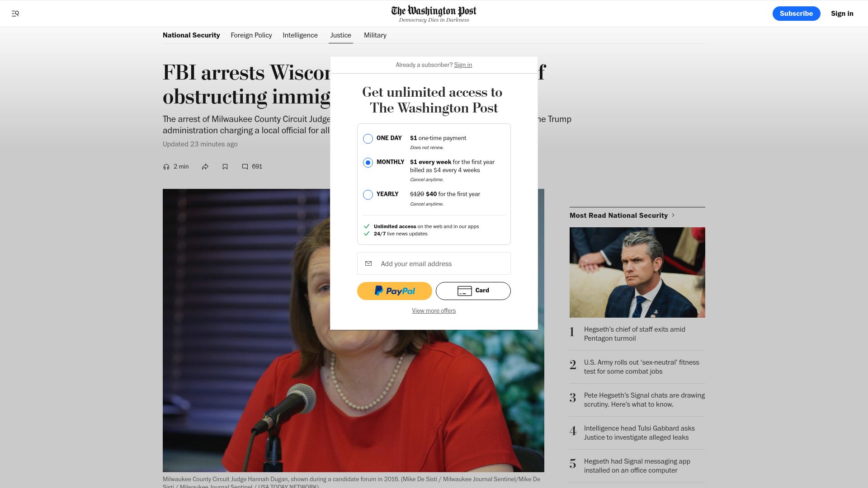Screen dimensions: 868x488
Task: Click Sign in link in paywall
Action: [x=463, y=65]
